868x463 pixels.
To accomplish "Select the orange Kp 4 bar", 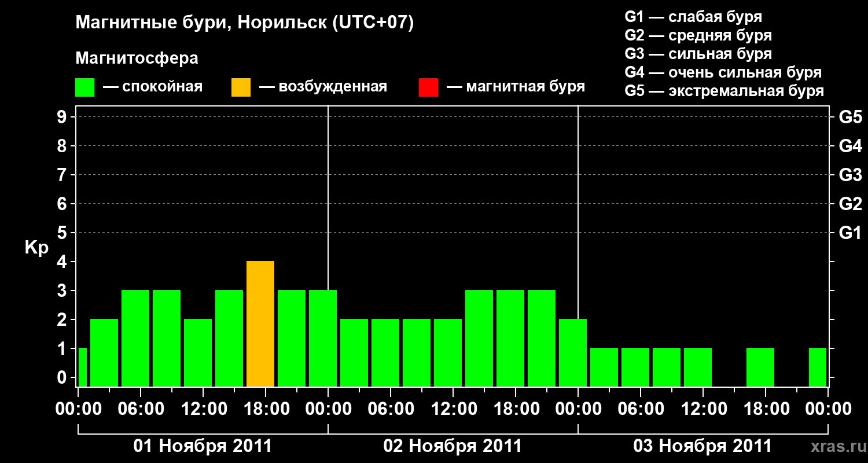I will point(260,324).
